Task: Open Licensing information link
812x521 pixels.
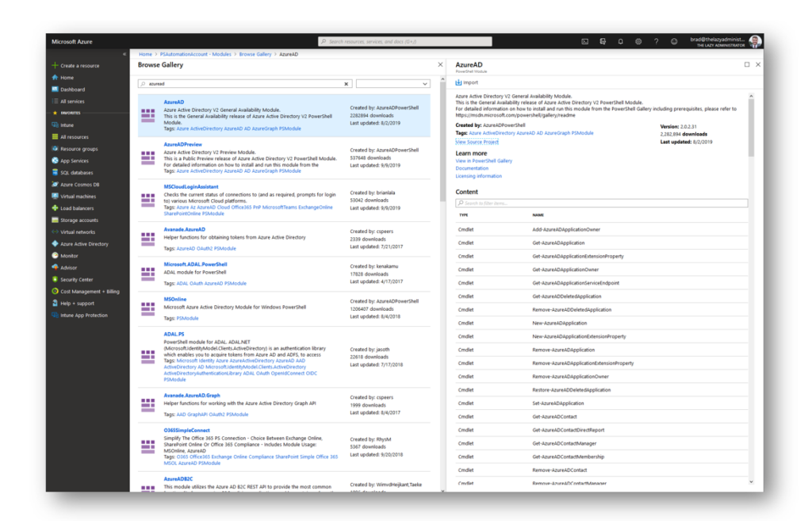Action: click(478, 176)
